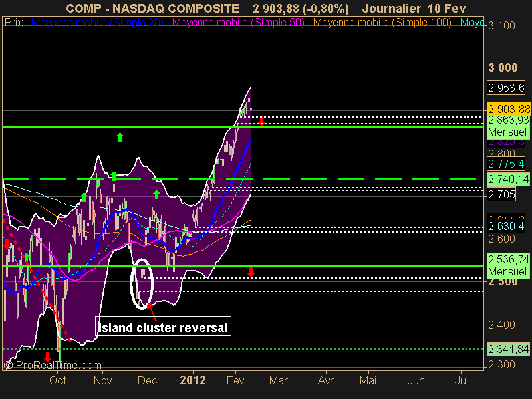The width and height of the screenshot is (532, 399).
Task: Click the 2012 year label on time axis
Action: [193, 380]
